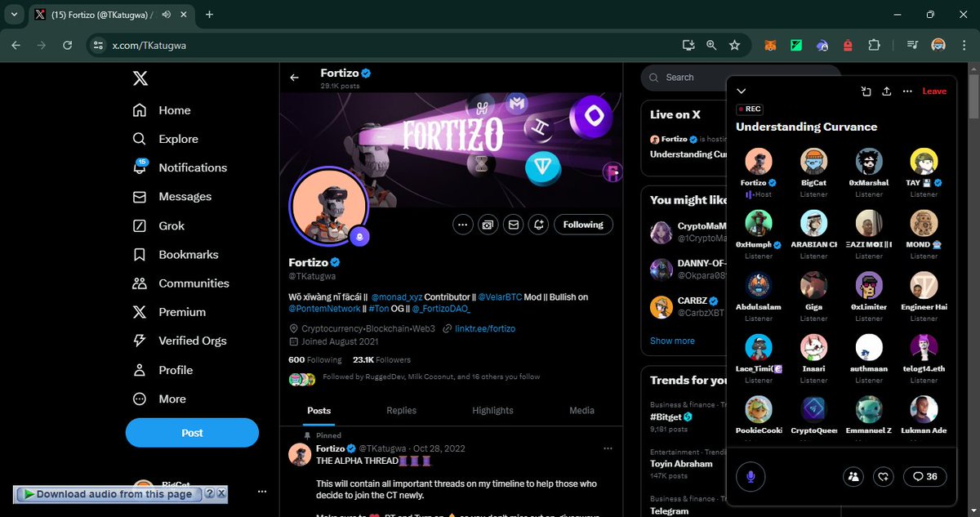Expand the More menu in sidebar

click(160, 399)
